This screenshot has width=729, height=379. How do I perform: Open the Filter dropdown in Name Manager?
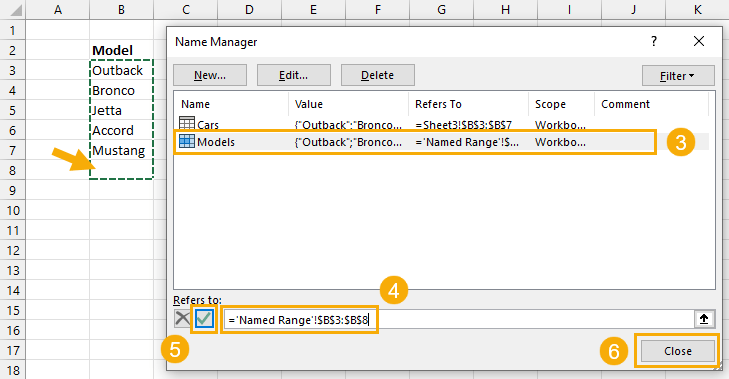(678, 76)
